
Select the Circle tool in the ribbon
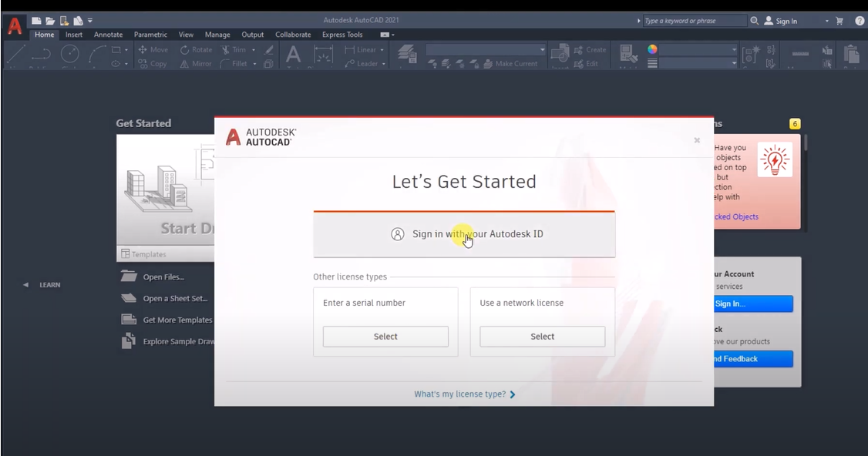pos(69,54)
